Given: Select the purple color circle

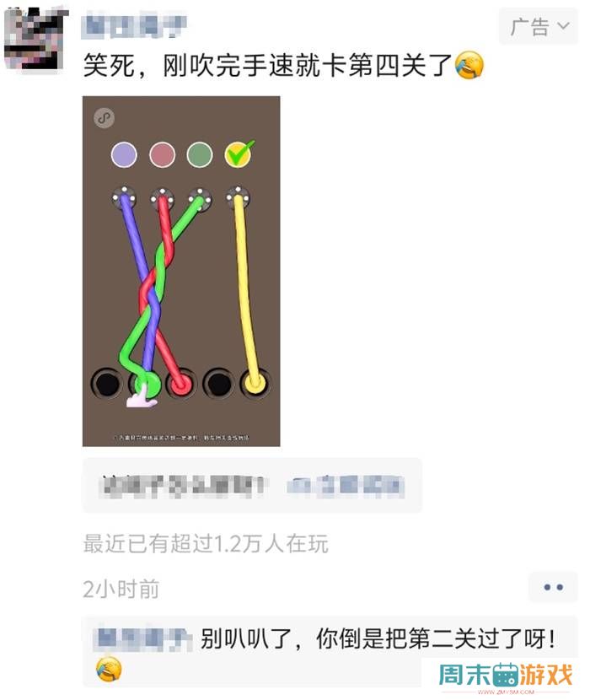Looking at the screenshot, I should pos(124,155).
